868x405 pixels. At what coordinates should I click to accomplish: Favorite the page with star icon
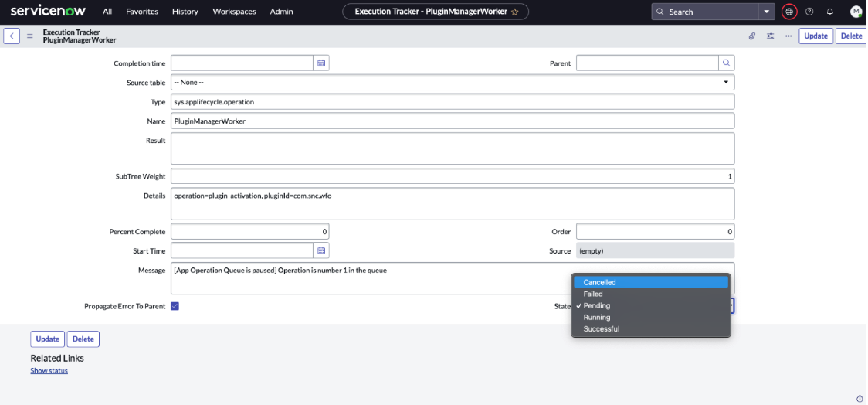[x=515, y=12]
